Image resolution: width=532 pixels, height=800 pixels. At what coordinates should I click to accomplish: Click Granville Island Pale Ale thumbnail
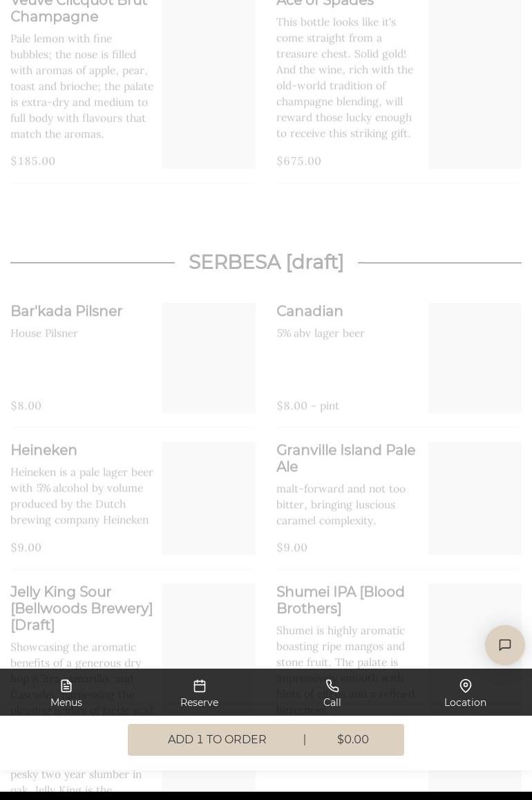[x=475, y=499]
